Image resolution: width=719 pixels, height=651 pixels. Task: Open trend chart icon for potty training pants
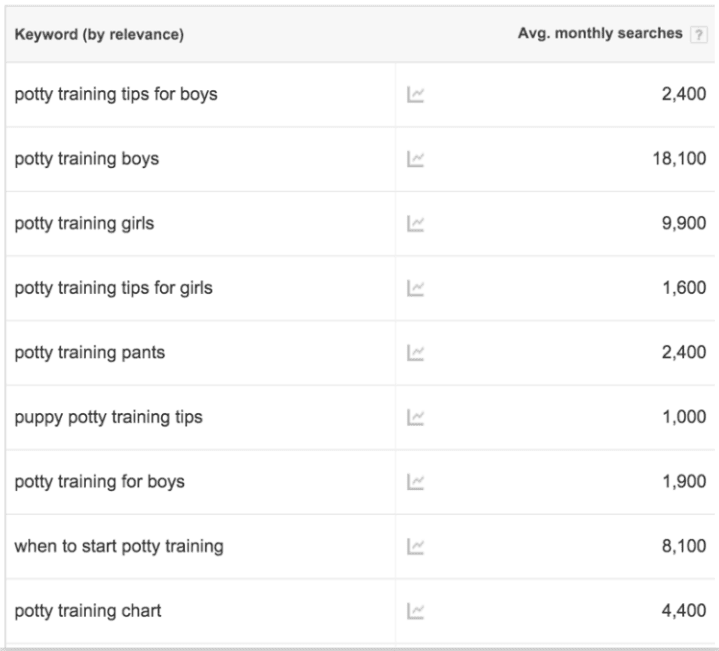[415, 353]
